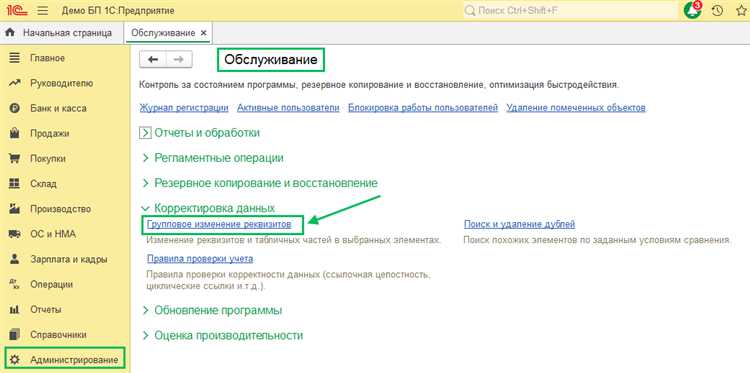Open the Склад section
This screenshot has height=373, width=750.
[43, 184]
